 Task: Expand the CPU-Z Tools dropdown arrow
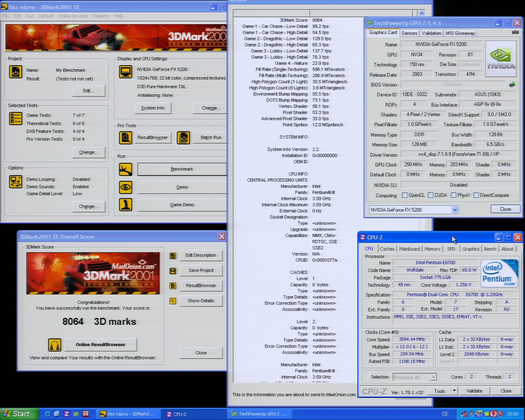(x=454, y=391)
